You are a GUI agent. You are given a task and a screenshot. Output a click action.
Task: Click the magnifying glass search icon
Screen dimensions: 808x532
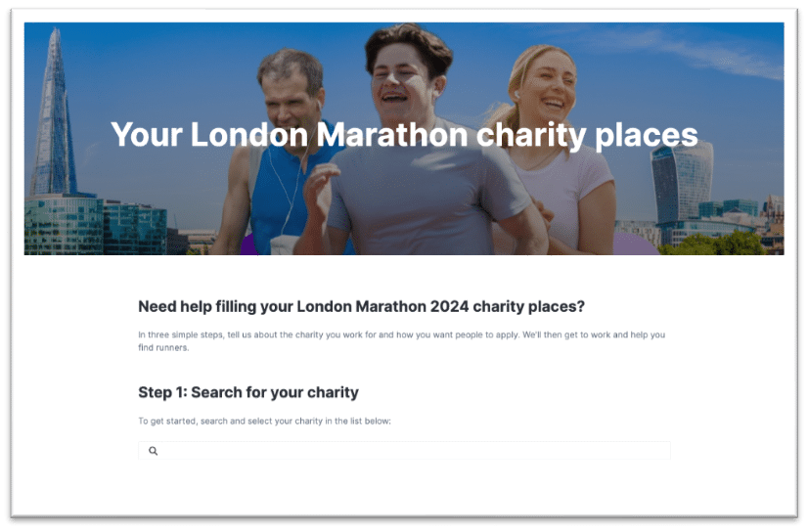coord(153,451)
